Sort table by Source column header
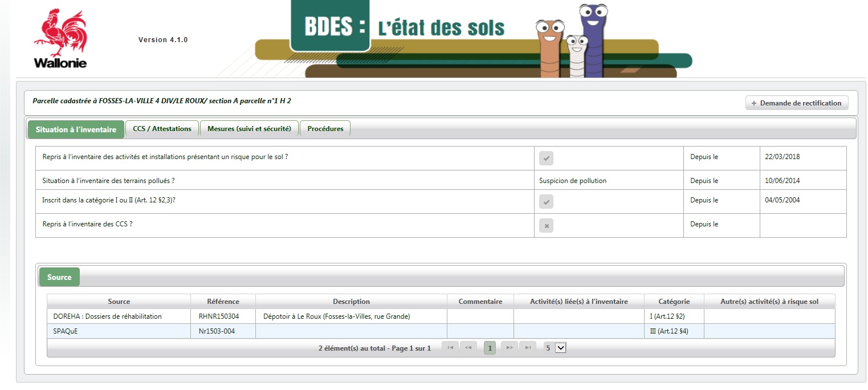Image resolution: width=868 pixels, height=390 pixels. pyautogui.click(x=119, y=302)
